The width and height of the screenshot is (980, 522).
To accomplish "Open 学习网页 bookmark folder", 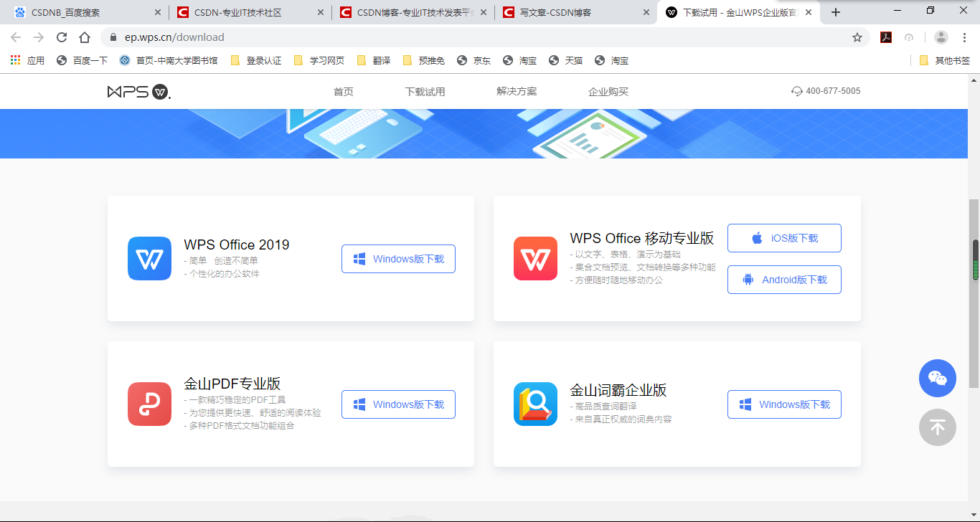I will pos(319,60).
